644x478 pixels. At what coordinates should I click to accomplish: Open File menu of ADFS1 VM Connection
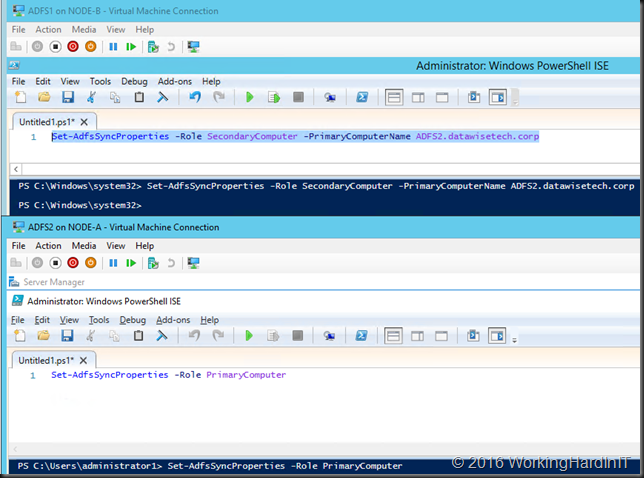coord(18,30)
